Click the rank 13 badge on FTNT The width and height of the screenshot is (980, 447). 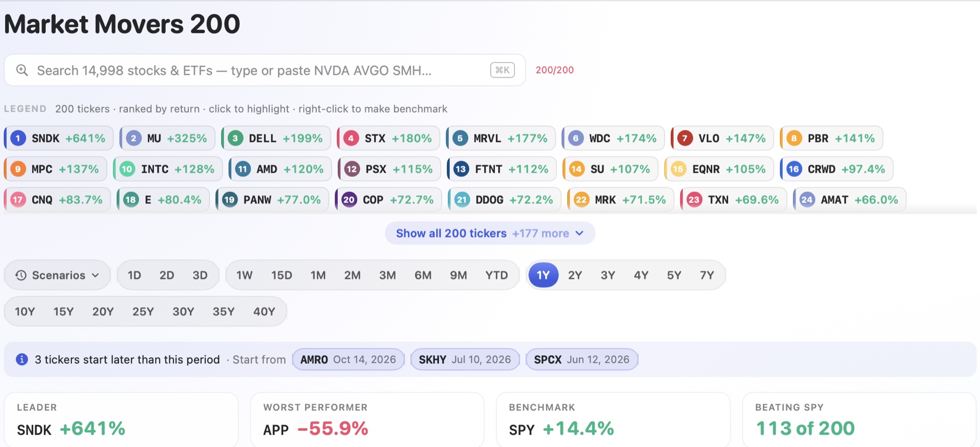pos(461,169)
